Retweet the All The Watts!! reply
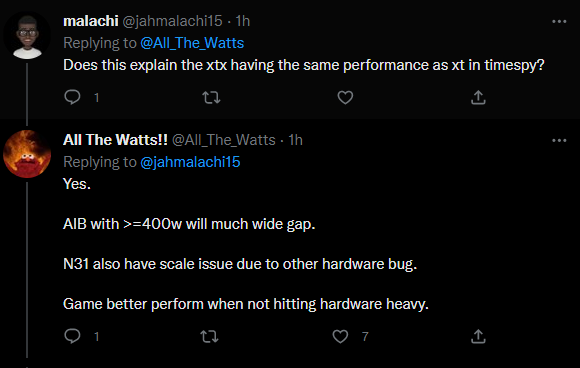Screen dimensions: 580x368 209,336
